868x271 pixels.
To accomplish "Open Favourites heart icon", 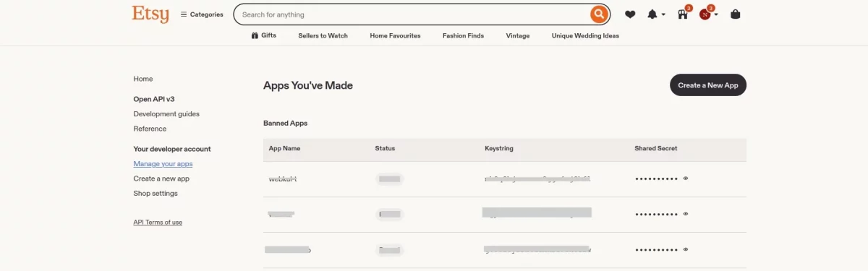I will tap(630, 14).
